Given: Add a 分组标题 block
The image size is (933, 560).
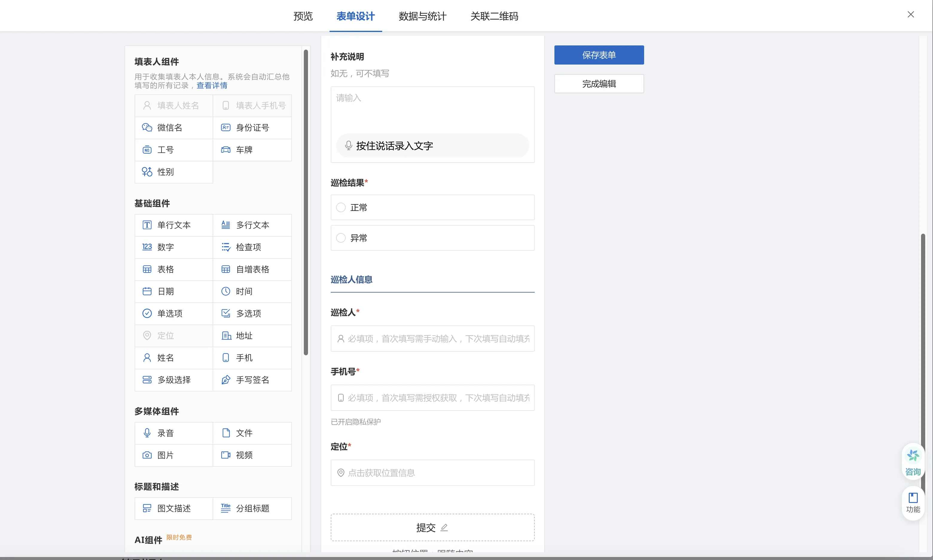Looking at the screenshot, I should click(252, 508).
